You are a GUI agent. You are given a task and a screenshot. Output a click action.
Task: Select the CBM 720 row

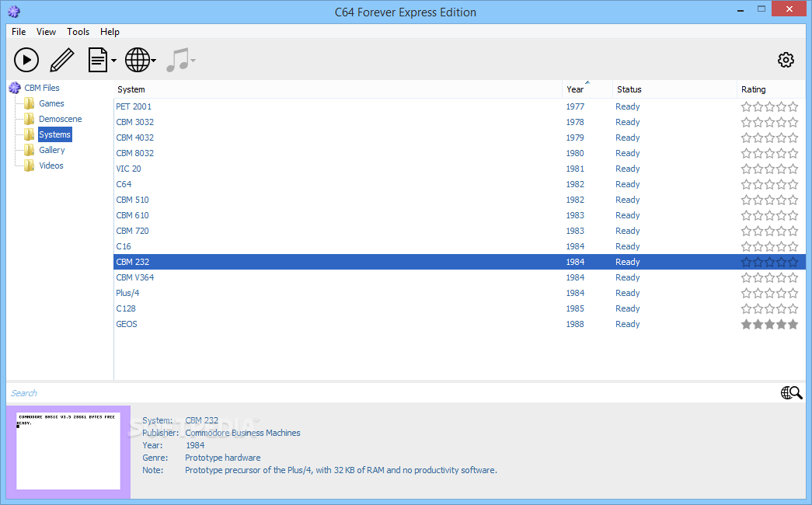point(459,231)
